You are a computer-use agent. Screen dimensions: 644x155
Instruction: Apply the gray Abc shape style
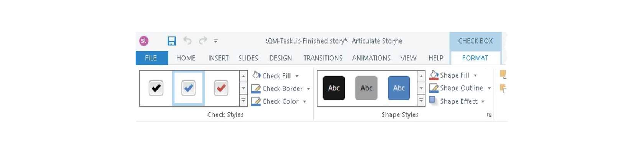[x=366, y=88]
